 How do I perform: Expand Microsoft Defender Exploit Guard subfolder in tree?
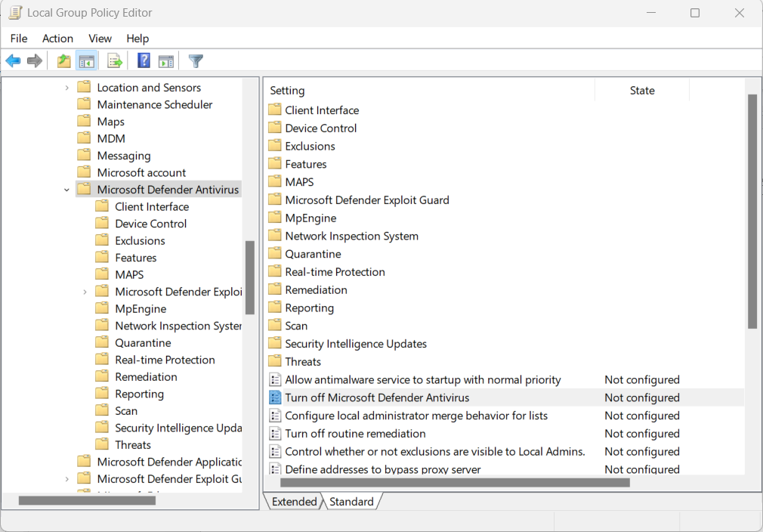coord(85,292)
